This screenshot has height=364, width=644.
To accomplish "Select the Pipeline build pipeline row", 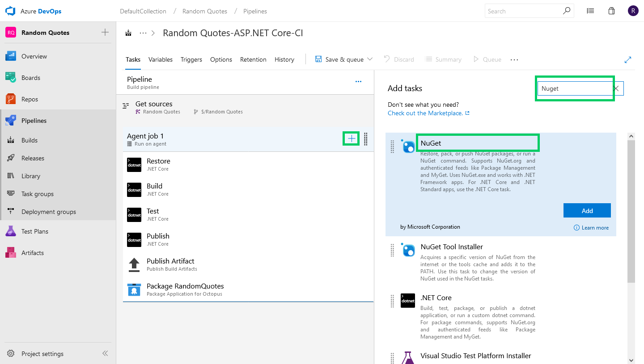I will (245, 83).
